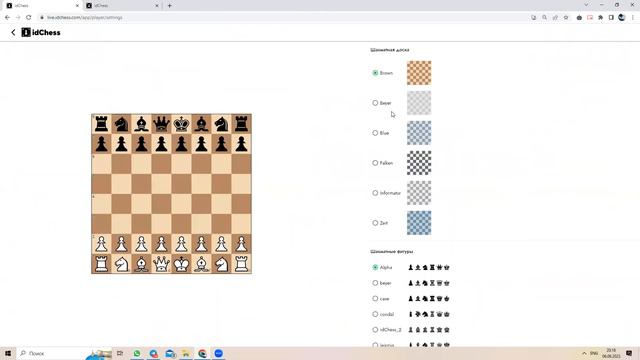The width and height of the screenshot is (640, 360).
Task: Click the browser forward arrow
Action: [18, 18]
